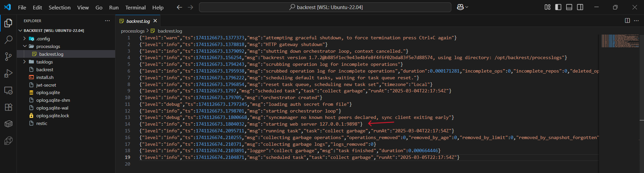This screenshot has width=644, height=173.
Task: Click the command center search box
Action: pyautogui.click(x=325, y=7)
